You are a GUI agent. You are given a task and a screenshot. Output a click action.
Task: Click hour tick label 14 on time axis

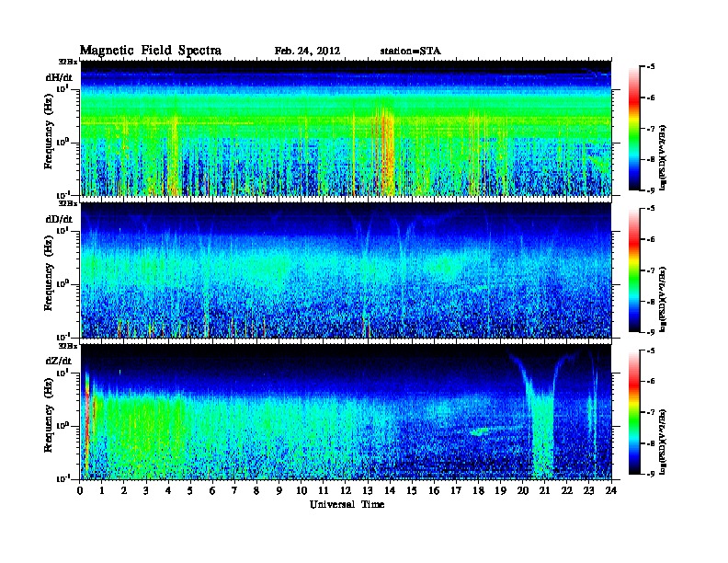point(390,491)
